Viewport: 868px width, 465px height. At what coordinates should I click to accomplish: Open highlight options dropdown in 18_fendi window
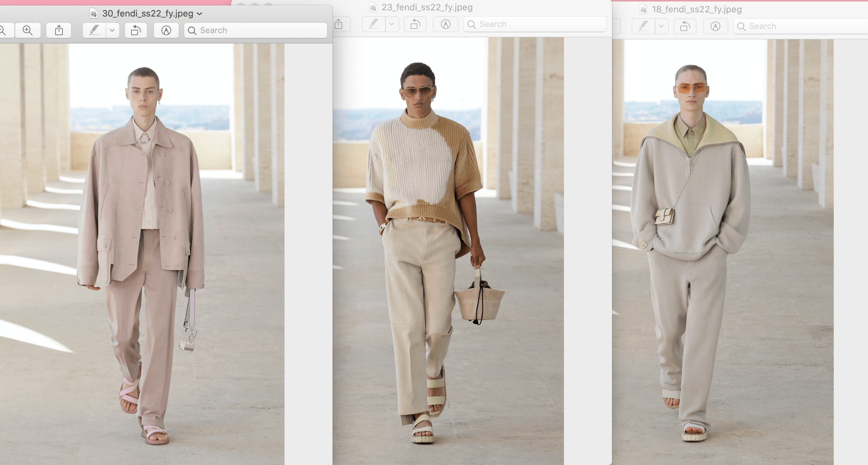tap(662, 26)
